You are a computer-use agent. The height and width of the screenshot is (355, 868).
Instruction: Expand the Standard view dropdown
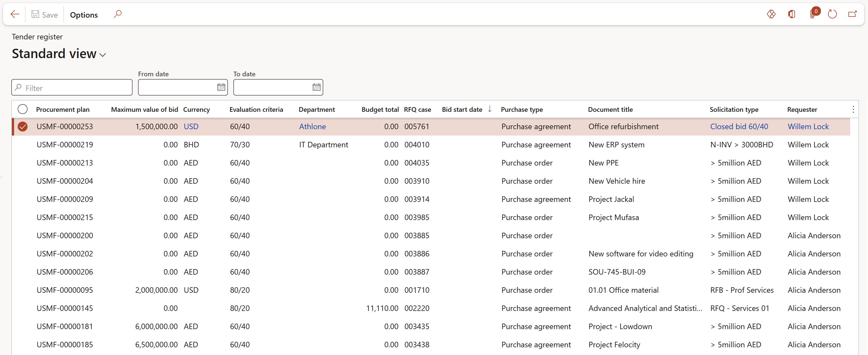pos(103,55)
